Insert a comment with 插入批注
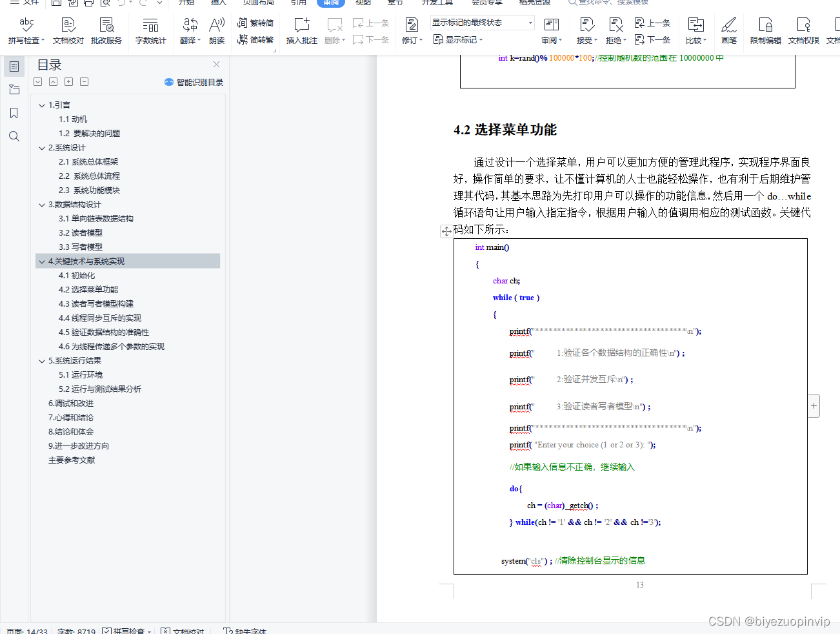 (x=301, y=30)
